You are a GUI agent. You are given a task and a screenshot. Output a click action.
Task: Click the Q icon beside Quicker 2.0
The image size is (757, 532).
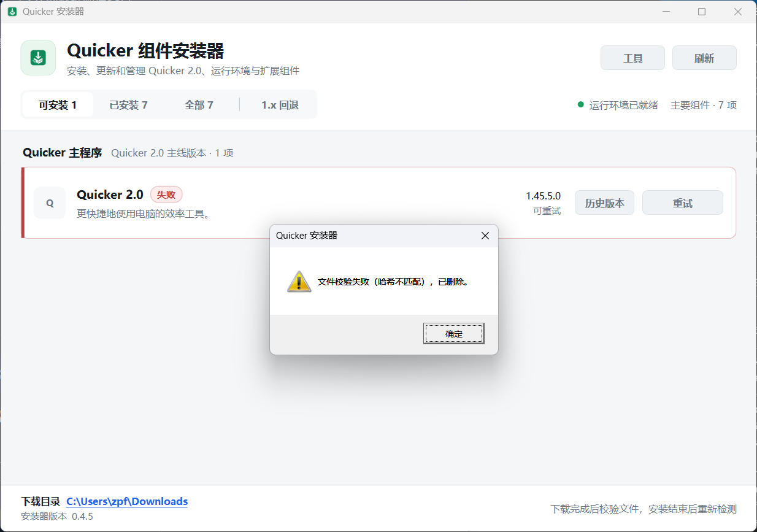coord(50,203)
